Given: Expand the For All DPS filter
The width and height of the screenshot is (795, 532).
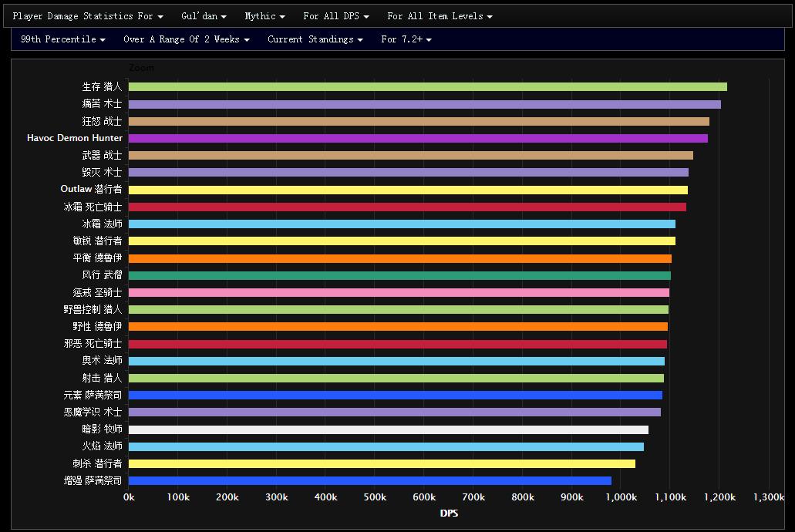Looking at the screenshot, I should pyautogui.click(x=335, y=16).
